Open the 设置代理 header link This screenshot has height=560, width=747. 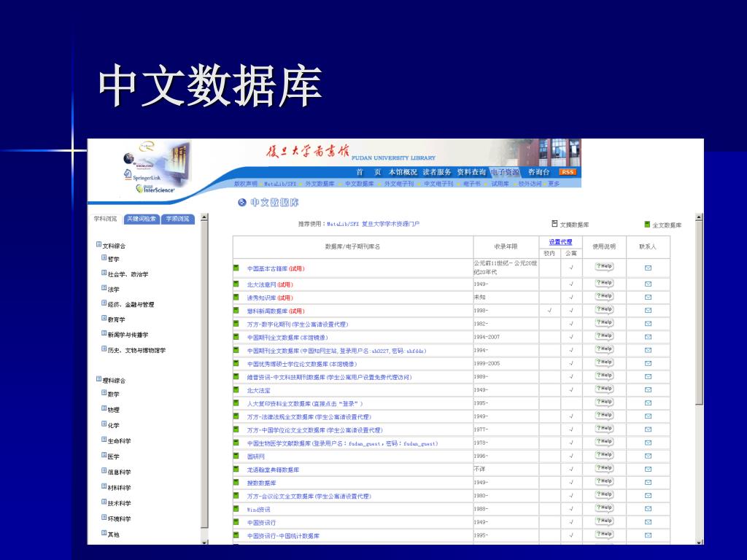(x=560, y=242)
